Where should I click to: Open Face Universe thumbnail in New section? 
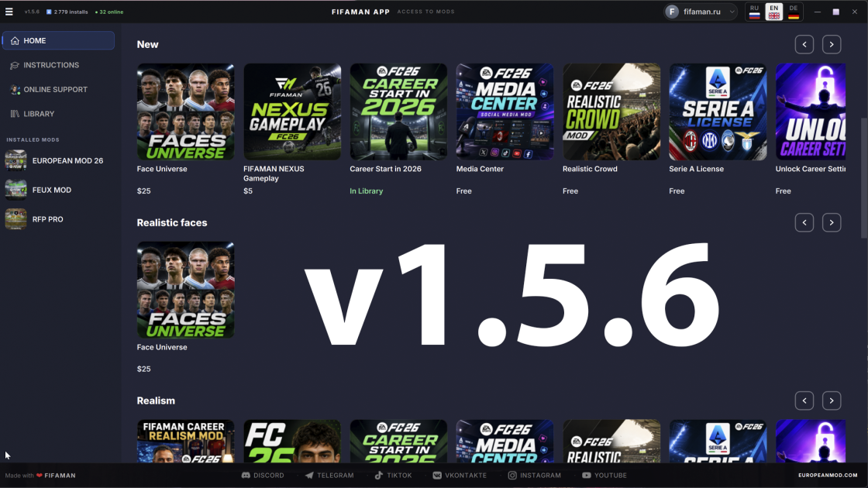[185, 112]
